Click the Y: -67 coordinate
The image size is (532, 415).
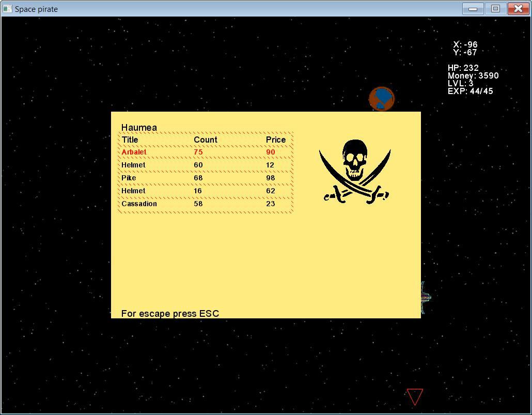[465, 52]
